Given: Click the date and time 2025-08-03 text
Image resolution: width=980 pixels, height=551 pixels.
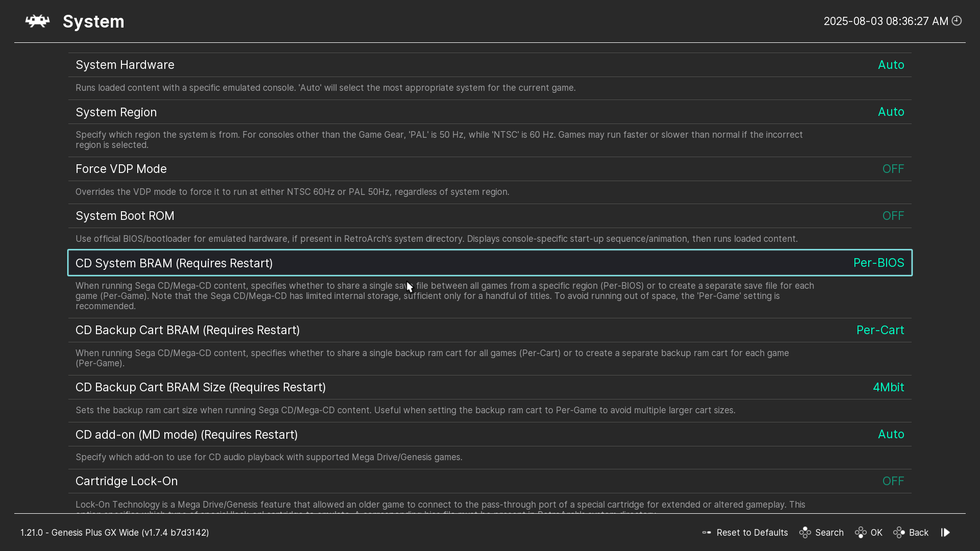Looking at the screenshot, I should 886,21.
